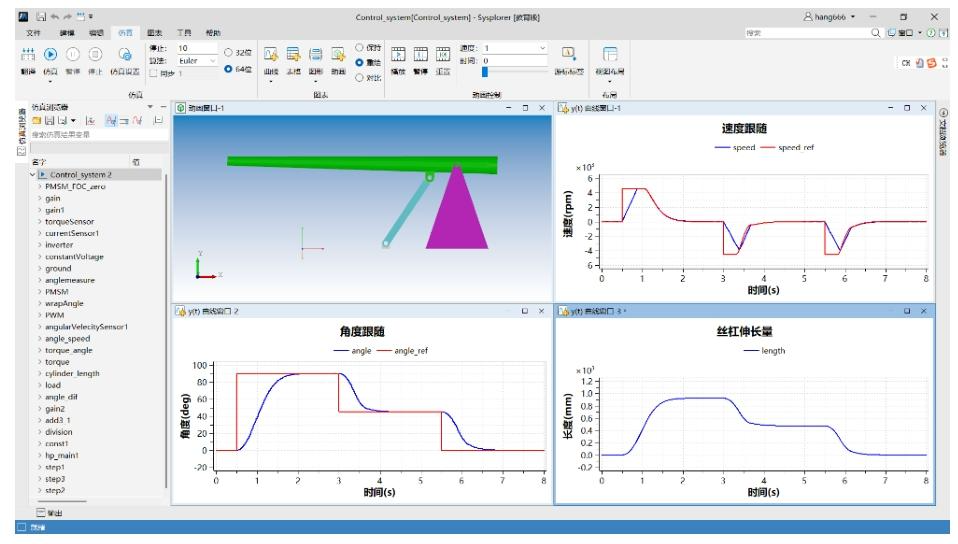958x544 pixels.
Task: Click the save icon in simulation browser
Action: 50,121
